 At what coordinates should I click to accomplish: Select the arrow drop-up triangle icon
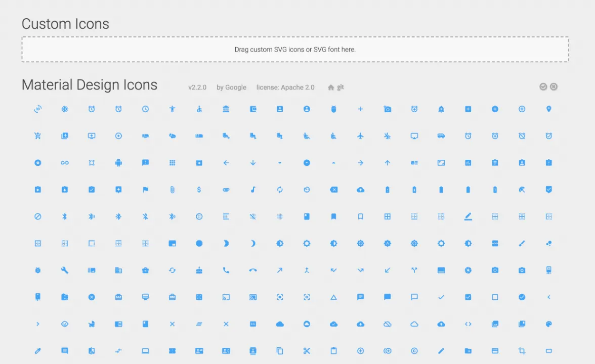click(x=333, y=163)
